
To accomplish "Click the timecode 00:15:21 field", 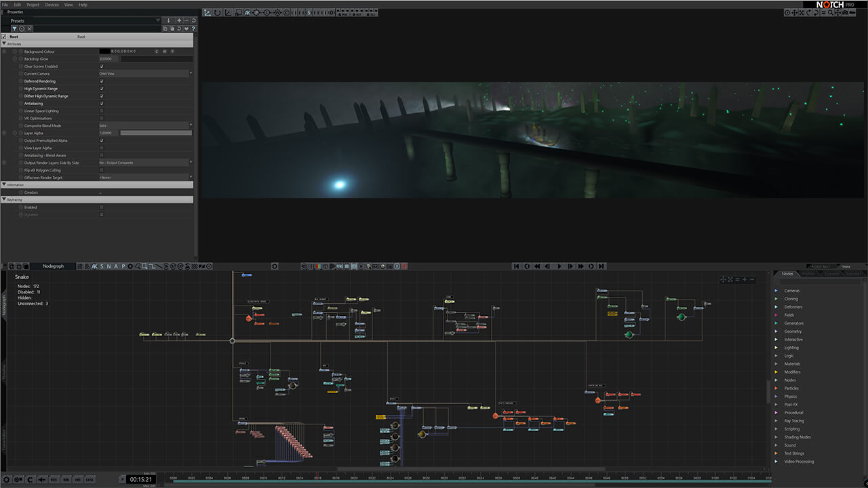I will (x=140, y=480).
